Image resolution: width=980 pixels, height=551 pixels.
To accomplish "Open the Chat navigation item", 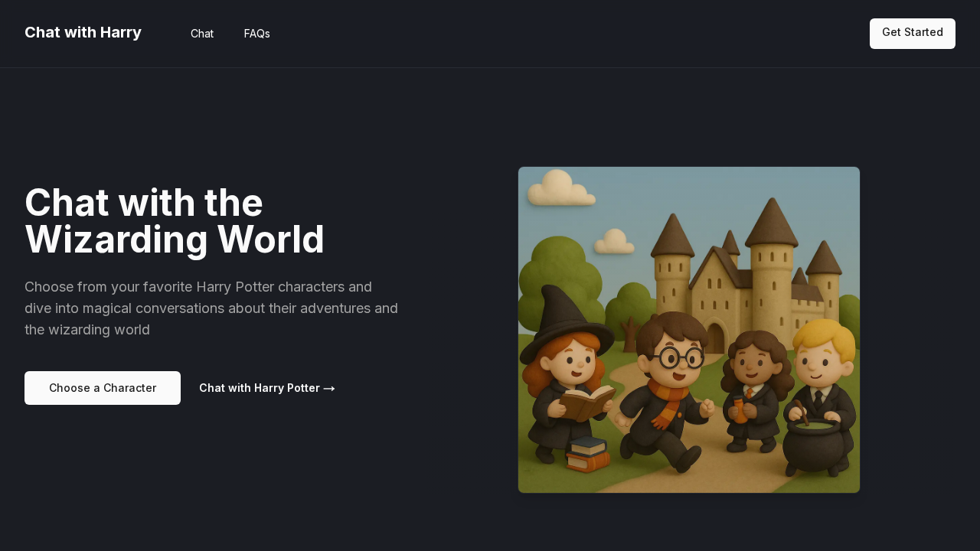I will [202, 34].
